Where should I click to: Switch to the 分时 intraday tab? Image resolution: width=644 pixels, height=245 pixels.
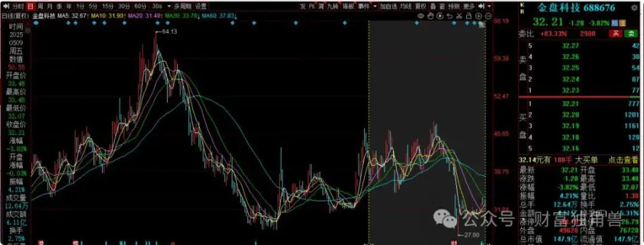(18, 6)
